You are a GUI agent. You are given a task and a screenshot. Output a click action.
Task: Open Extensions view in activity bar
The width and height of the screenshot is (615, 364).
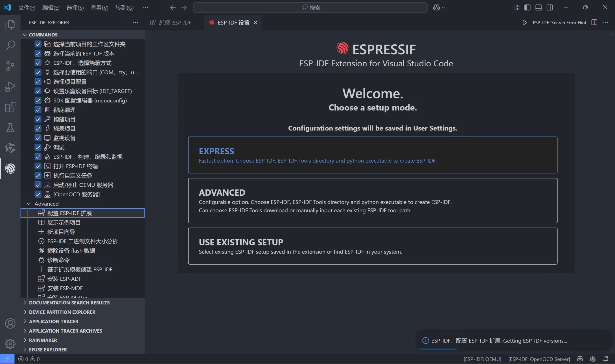10,107
